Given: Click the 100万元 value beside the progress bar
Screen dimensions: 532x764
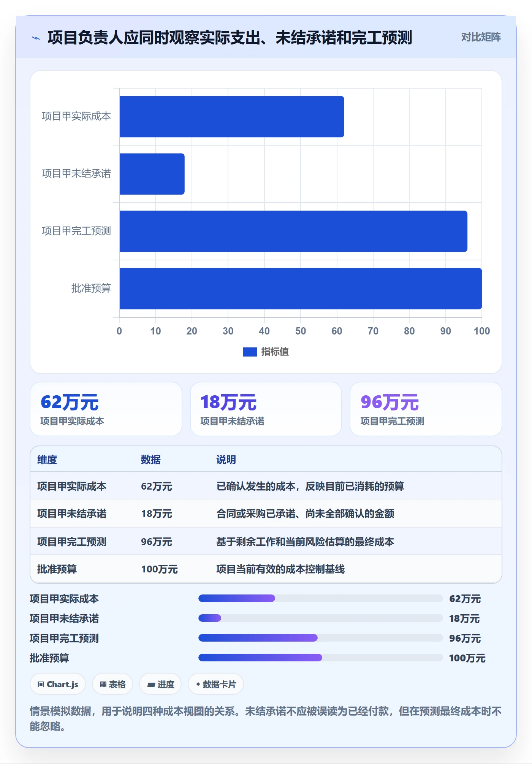Looking at the screenshot, I should click(467, 658).
